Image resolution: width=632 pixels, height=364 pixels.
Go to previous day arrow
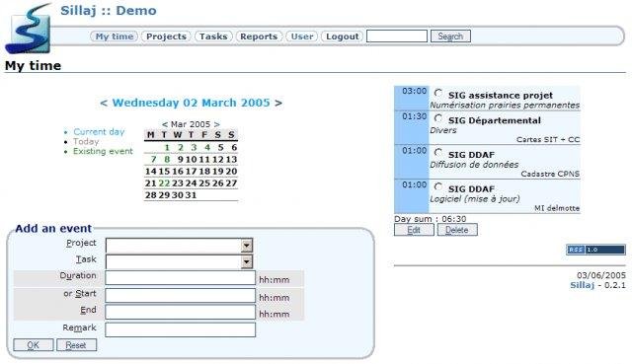coord(104,103)
